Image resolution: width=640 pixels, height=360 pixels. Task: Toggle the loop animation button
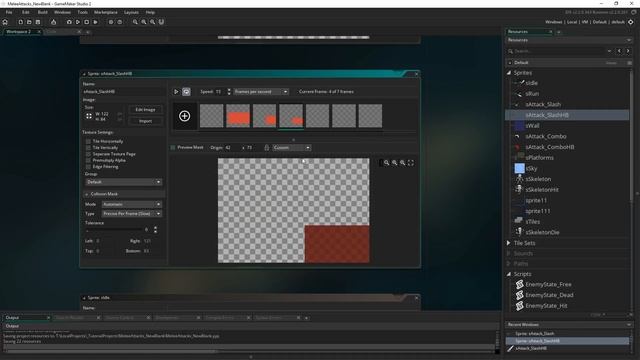(186, 92)
